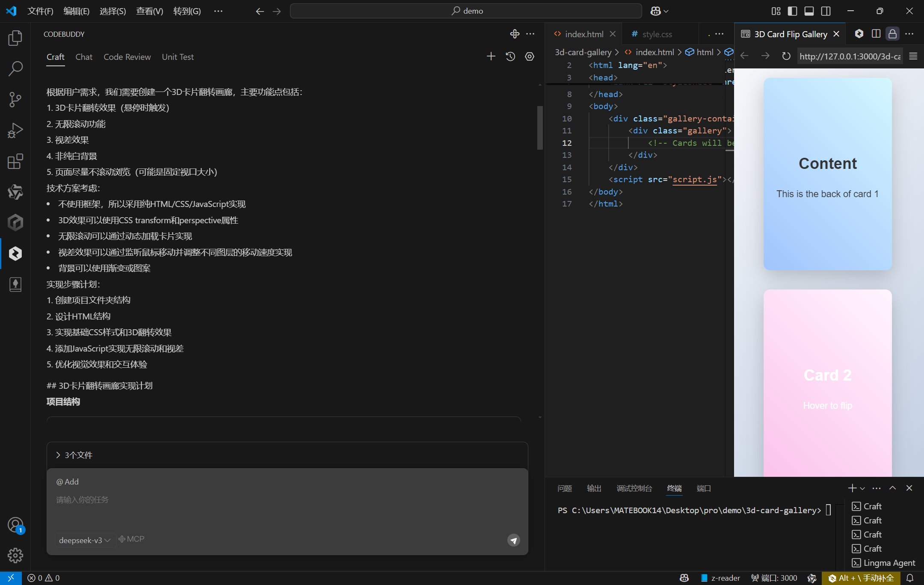The width and height of the screenshot is (924, 585).
Task: Open CodeBuddy chat history icon
Action: tap(510, 56)
